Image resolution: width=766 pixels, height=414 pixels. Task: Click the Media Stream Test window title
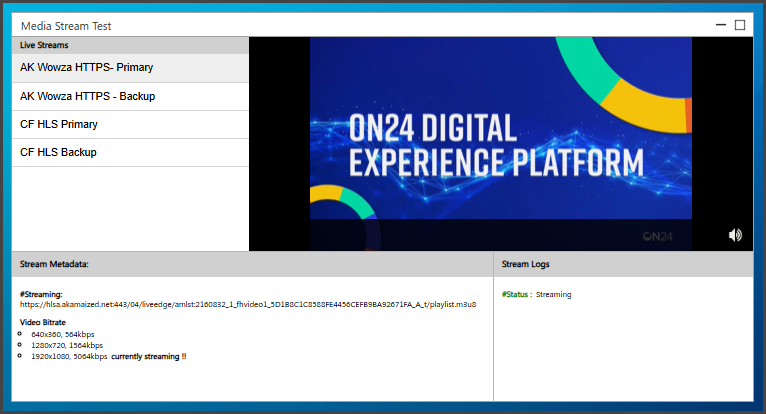[x=66, y=26]
